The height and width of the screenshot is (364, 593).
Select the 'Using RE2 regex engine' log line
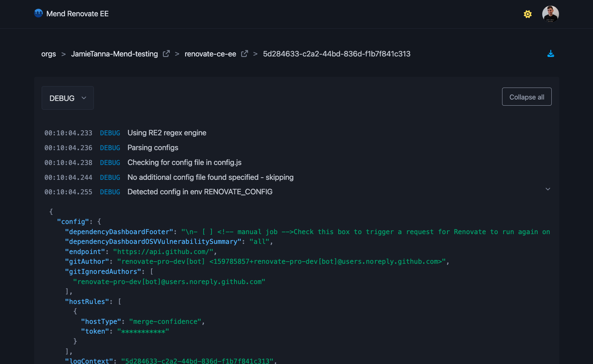point(167,133)
